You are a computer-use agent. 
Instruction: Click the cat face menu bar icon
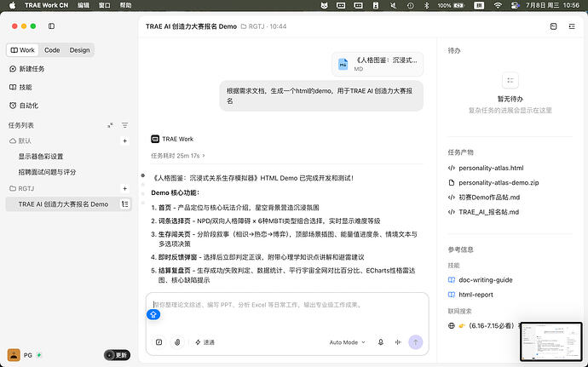tap(324, 5)
